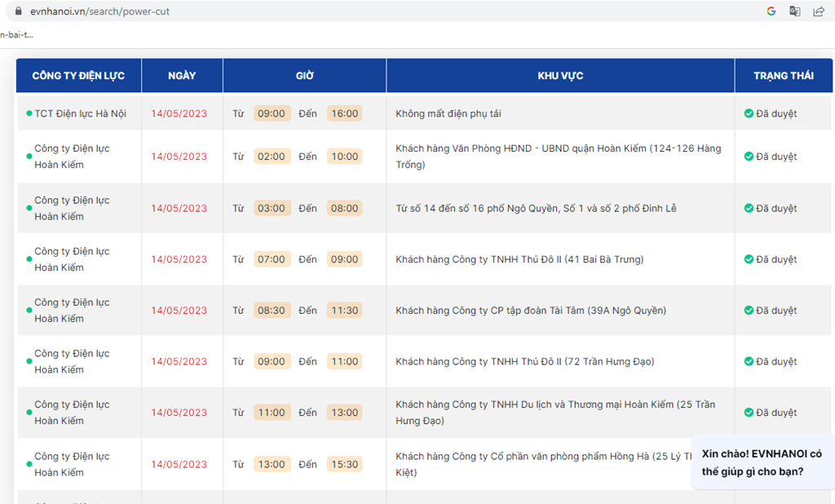Viewport: 835px width, 504px height.
Task: Open the Google icon in address bar
Action: click(x=771, y=11)
